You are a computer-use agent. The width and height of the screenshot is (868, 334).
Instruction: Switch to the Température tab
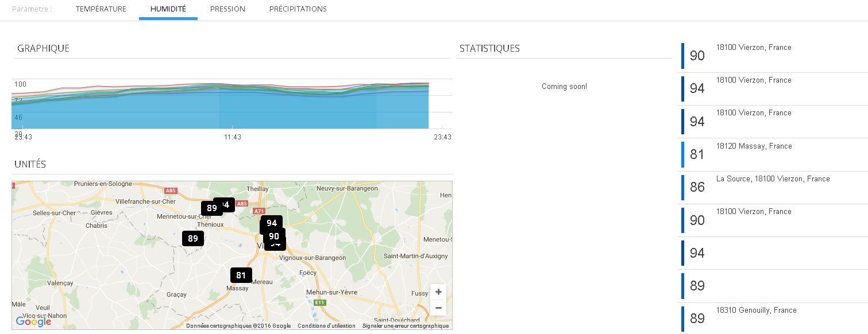click(x=101, y=9)
